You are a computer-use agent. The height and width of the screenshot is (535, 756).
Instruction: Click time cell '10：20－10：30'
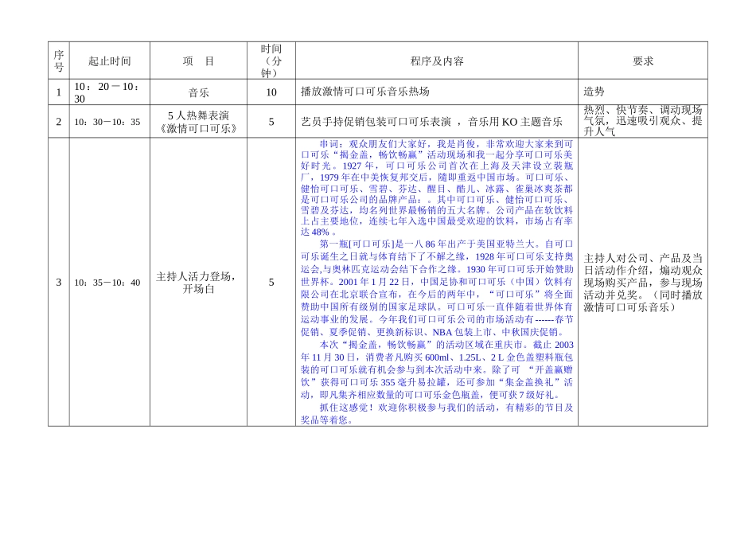[110, 92]
